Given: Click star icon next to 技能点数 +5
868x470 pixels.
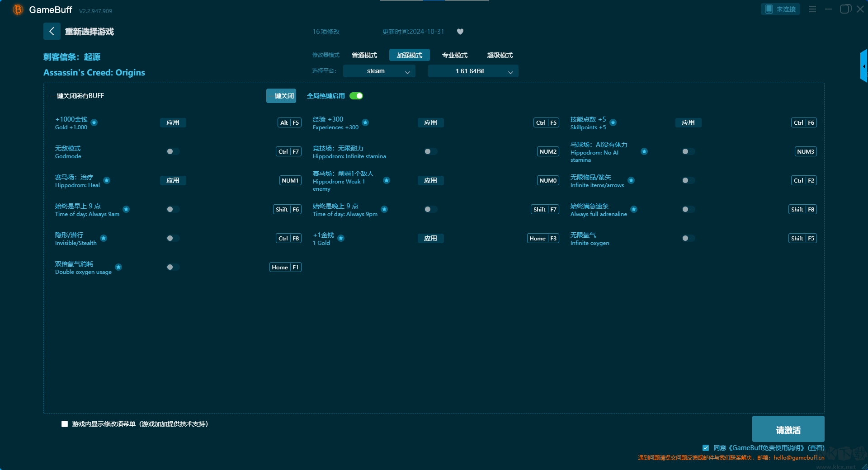Looking at the screenshot, I should (x=613, y=122).
